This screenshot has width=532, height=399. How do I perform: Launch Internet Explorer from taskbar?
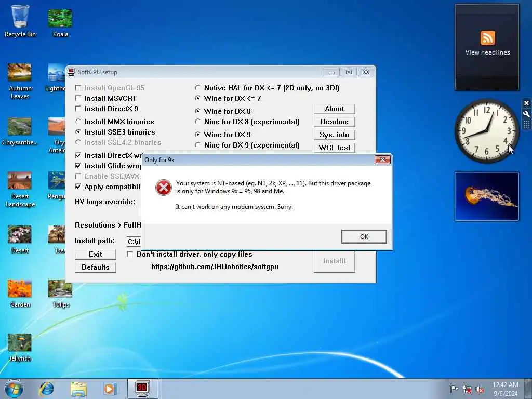[x=46, y=389]
